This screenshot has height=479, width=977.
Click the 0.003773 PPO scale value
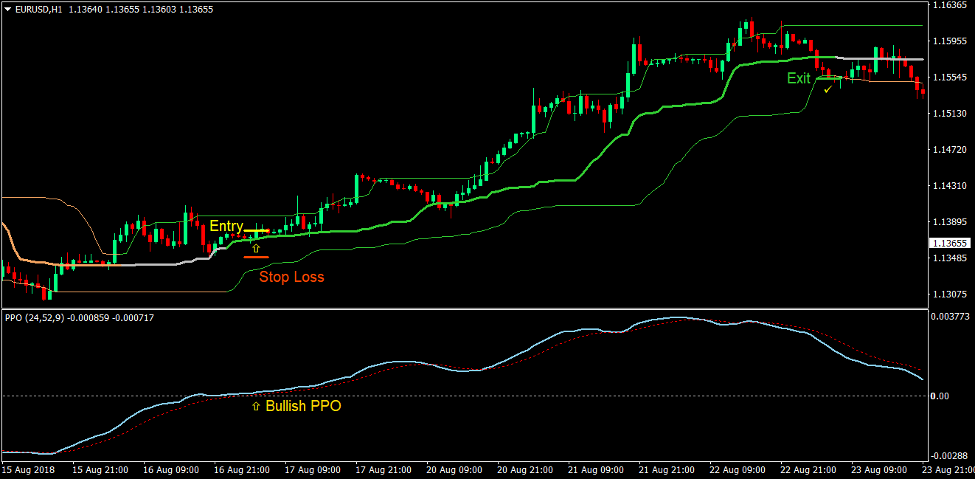click(x=950, y=317)
